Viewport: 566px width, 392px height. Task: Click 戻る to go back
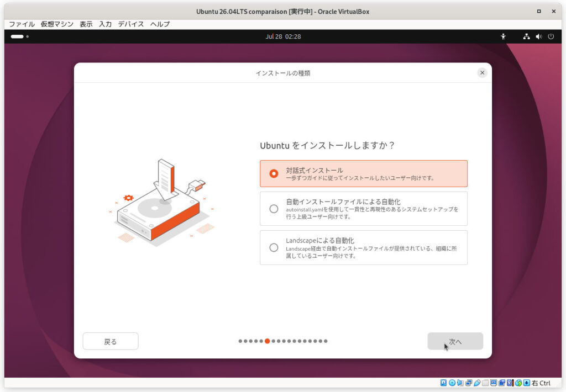pos(111,341)
